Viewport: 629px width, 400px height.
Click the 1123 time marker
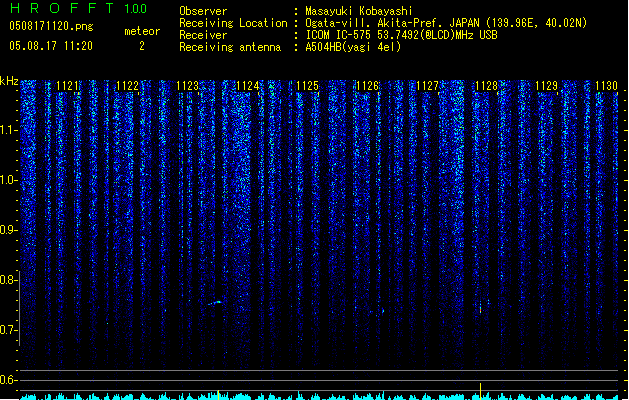pyautogui.click(x=187, y=86)
